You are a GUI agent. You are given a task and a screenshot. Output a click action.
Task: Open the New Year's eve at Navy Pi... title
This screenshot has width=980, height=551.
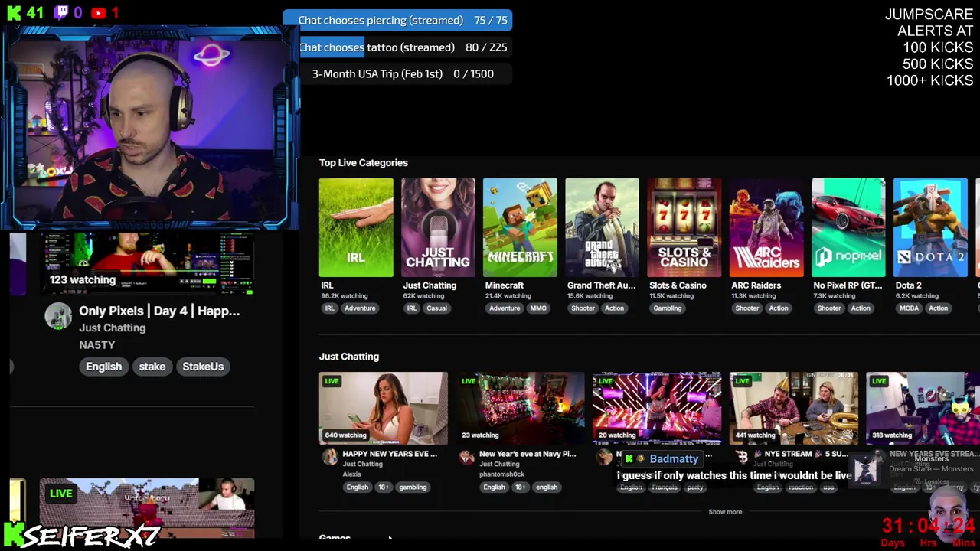click(x=528, y=454)
